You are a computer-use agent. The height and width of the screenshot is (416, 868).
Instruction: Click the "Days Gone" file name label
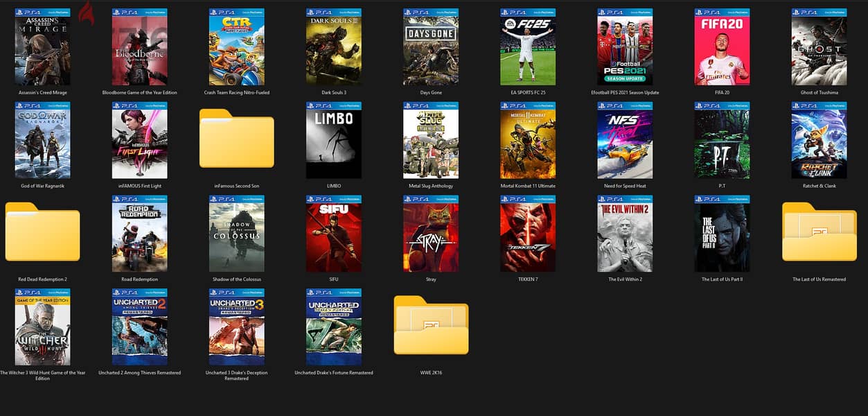click(431, 92)
